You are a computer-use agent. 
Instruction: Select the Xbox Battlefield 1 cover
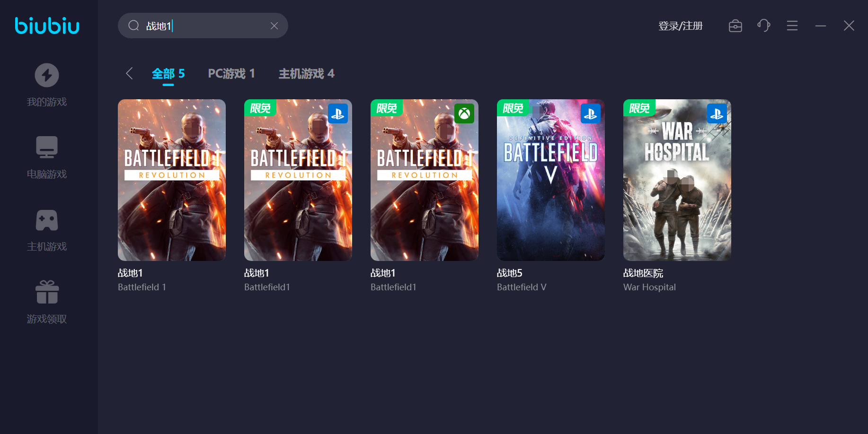pos(425,180)
